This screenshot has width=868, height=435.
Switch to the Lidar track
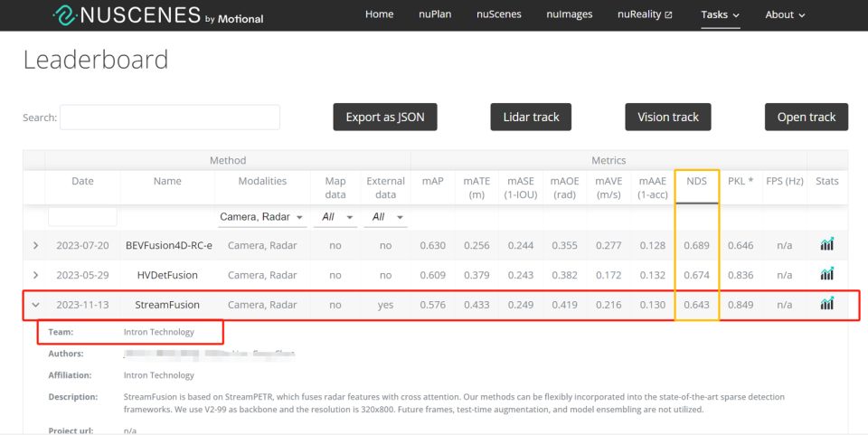[531, 117]
